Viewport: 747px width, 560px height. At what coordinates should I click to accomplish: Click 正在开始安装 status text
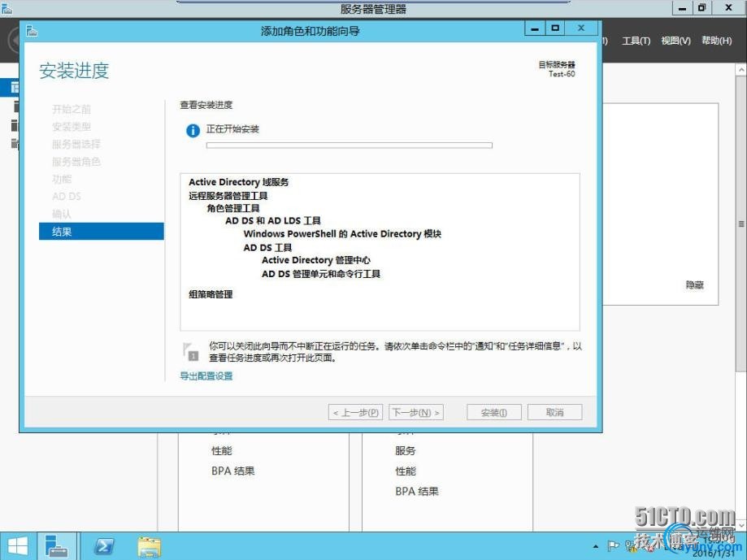pos(232,129)
